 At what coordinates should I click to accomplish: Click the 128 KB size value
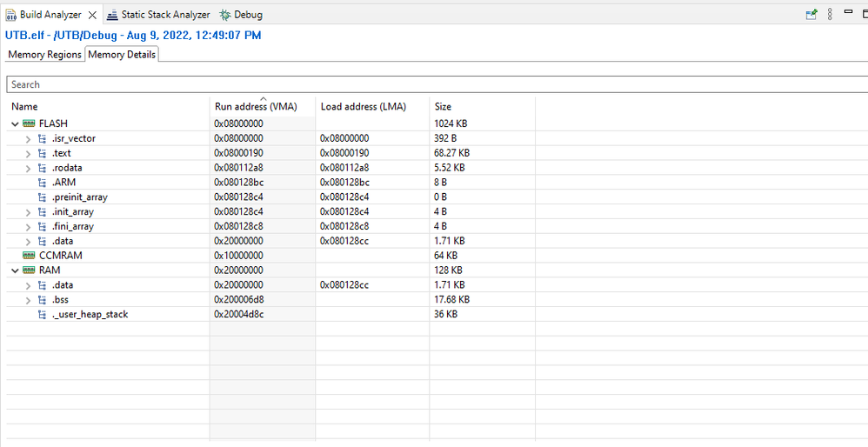point(449,270)
